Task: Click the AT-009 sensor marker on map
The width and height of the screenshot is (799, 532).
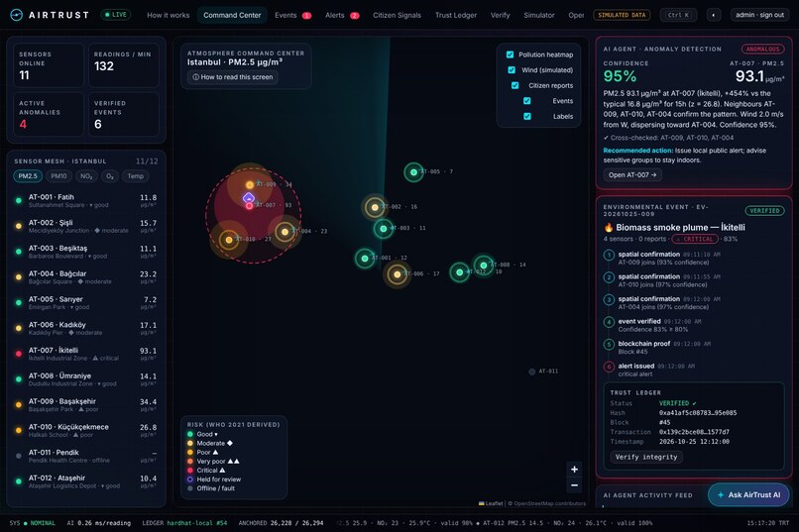Action: (250, 185)
